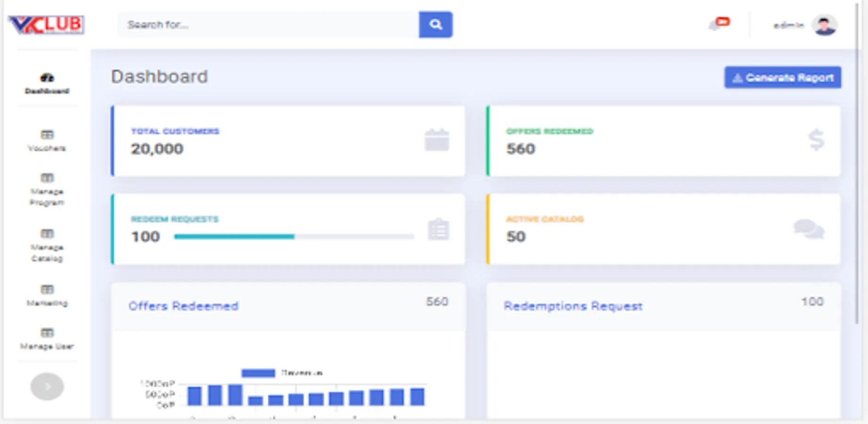The image size is (868, 424).
Task: Go to Manage Program section
Action: pos(47,190)
